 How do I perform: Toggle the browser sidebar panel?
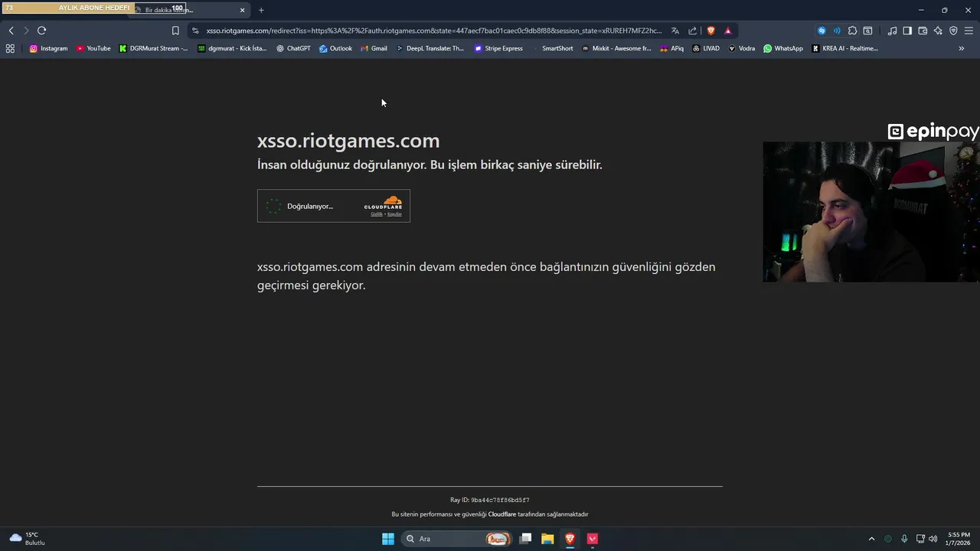907,31
